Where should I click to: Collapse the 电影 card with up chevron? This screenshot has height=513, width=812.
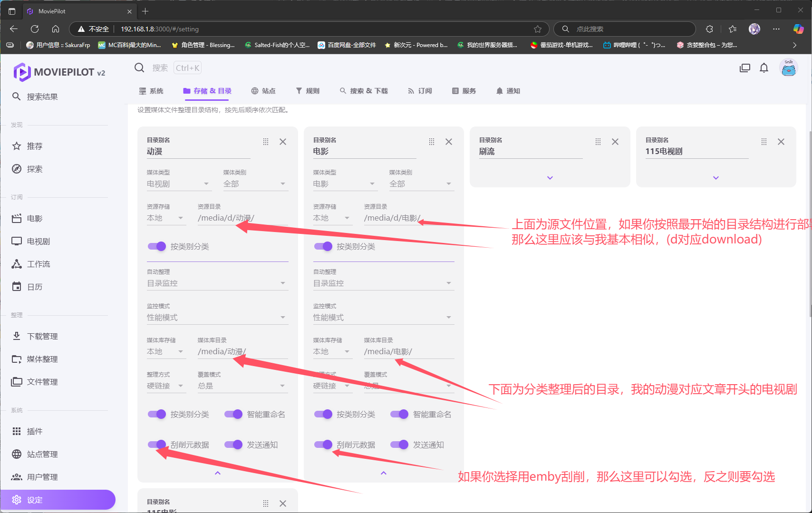383,473
